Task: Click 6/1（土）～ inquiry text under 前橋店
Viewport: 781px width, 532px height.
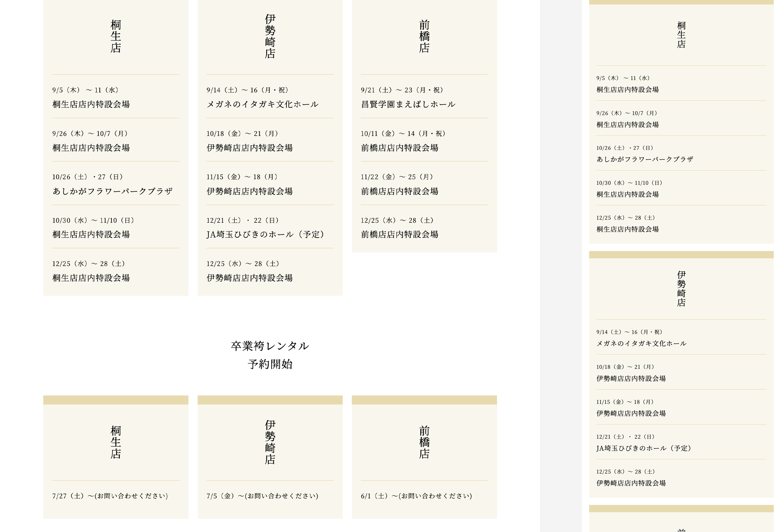Action: tap(416, 496)
